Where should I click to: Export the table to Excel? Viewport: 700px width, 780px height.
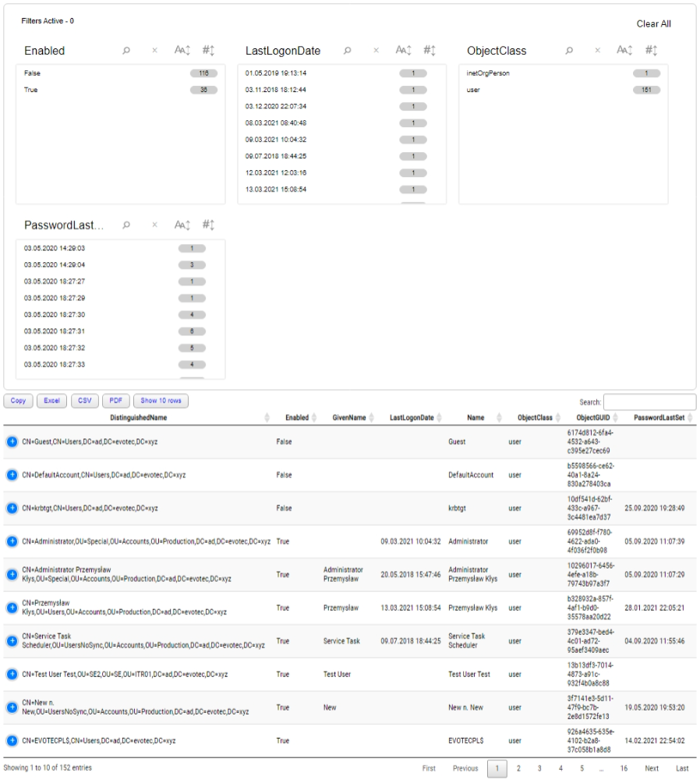(52, 400)
